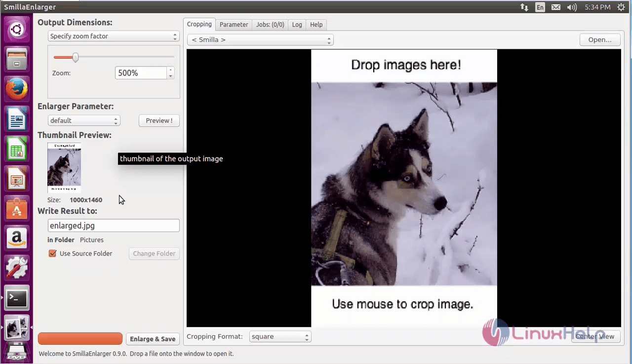632x364 pixels.
Task: Open Specify zoom factor dropdown
Action: point(113,36)
